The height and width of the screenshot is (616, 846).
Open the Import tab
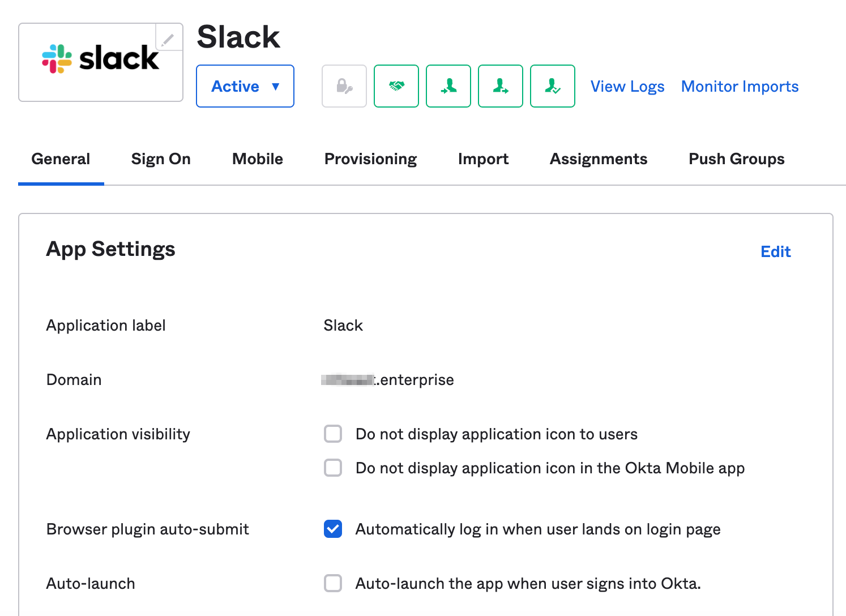click(x=482, y=159)
